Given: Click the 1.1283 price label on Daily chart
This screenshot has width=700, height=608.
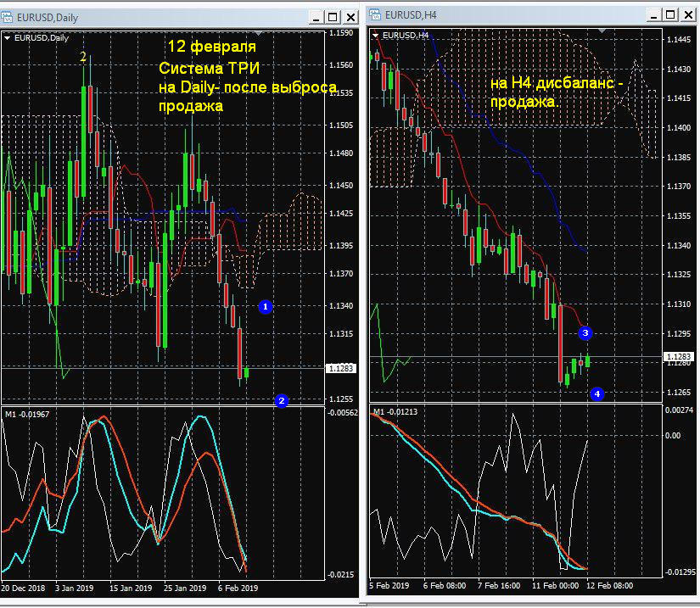Looking at the screenshot, I should (x=342, y=369).
